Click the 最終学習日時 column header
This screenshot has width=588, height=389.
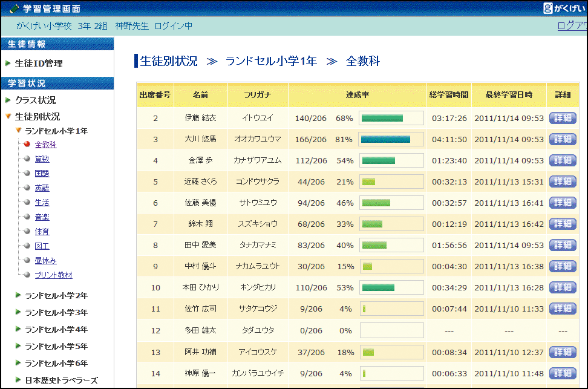point(509,95)
